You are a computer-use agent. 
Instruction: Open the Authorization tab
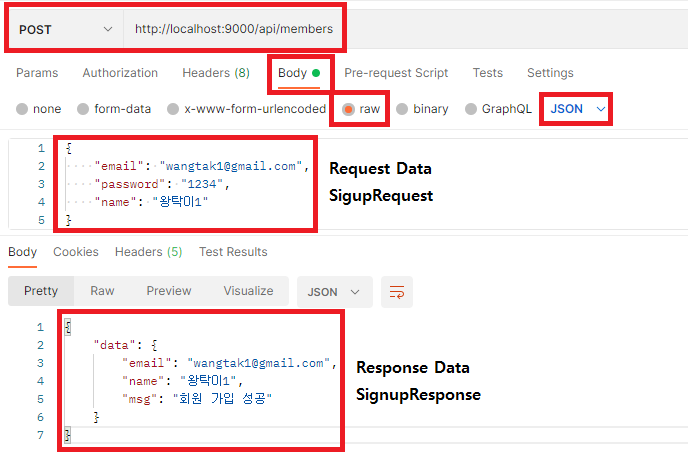coord(120,73)
